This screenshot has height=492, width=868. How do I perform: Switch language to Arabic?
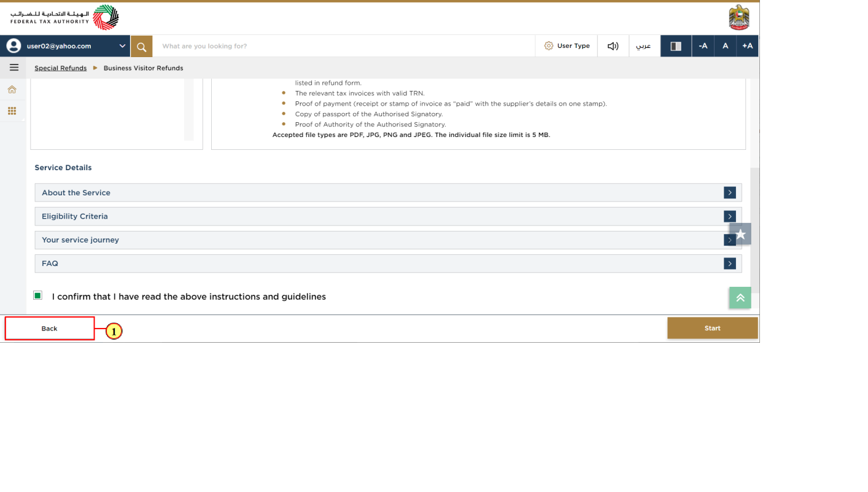pos(643,46)
